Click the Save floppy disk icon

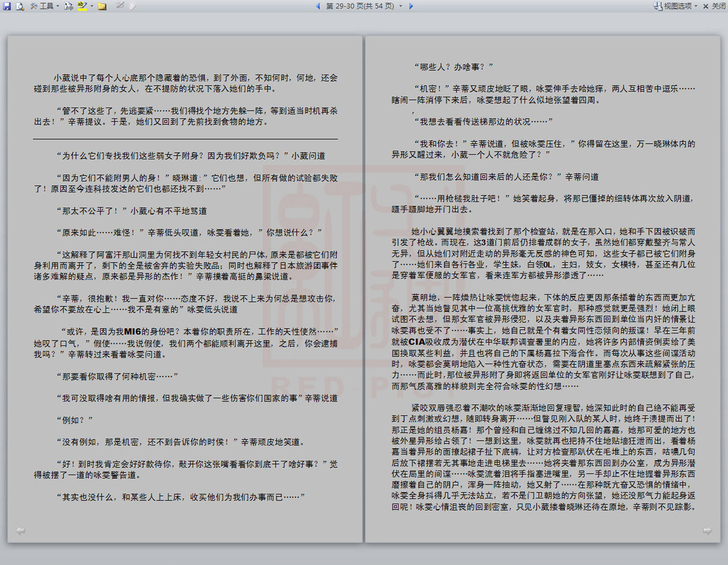click(x=7, y=6)
